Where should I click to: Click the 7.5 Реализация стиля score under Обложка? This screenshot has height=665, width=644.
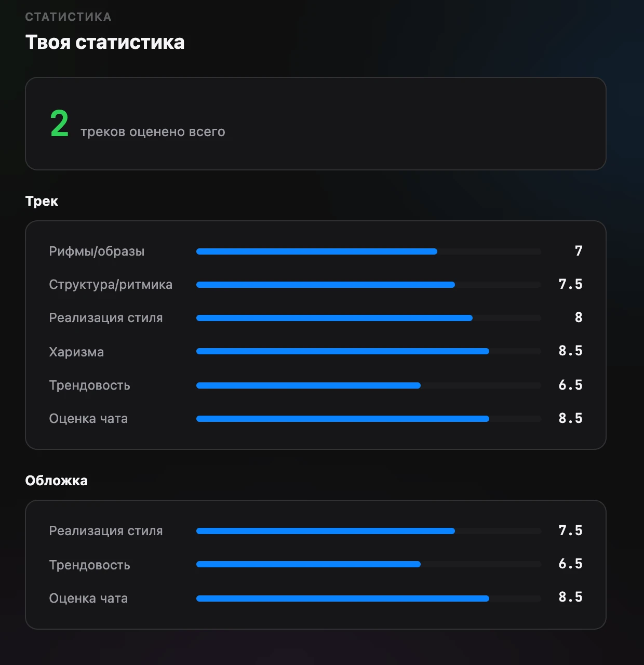point(570,530)
